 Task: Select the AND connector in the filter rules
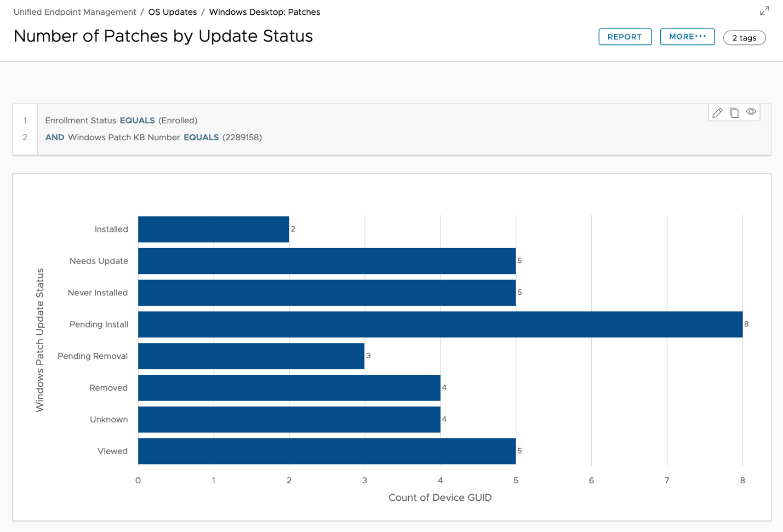pyautogui.click(x=54, y=138)
